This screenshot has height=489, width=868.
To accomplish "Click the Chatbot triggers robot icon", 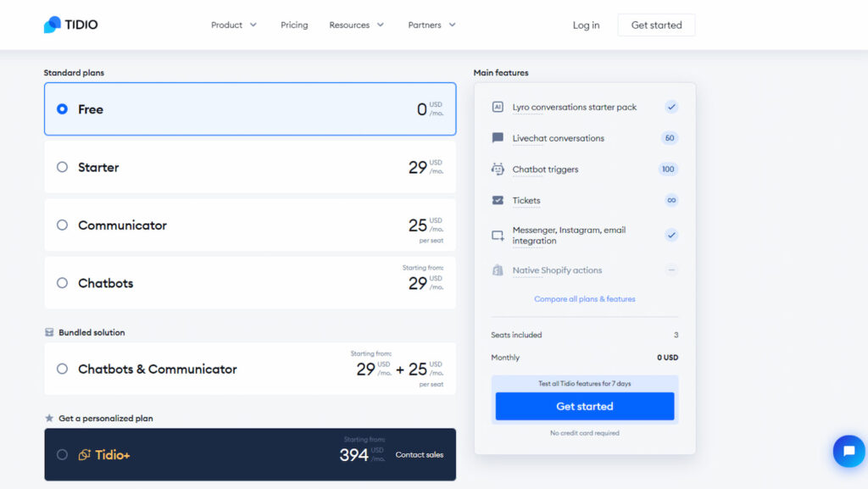I will click(x=499, y=169).
